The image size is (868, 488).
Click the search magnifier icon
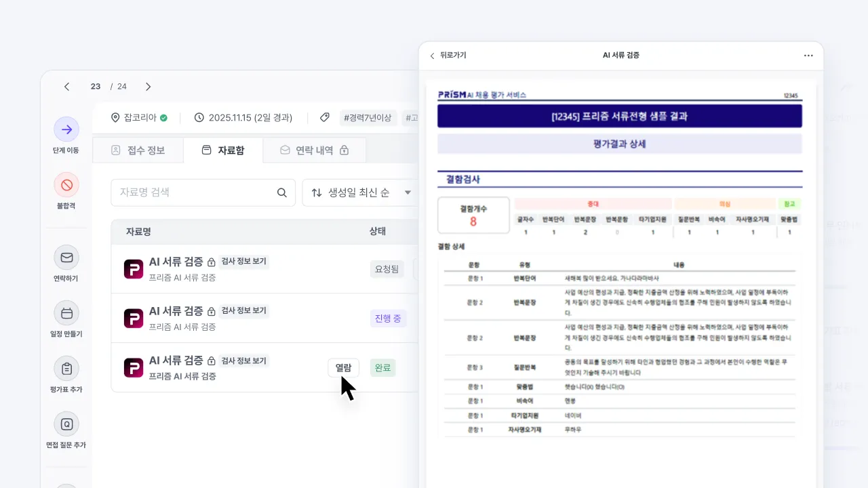pos(282,192)
